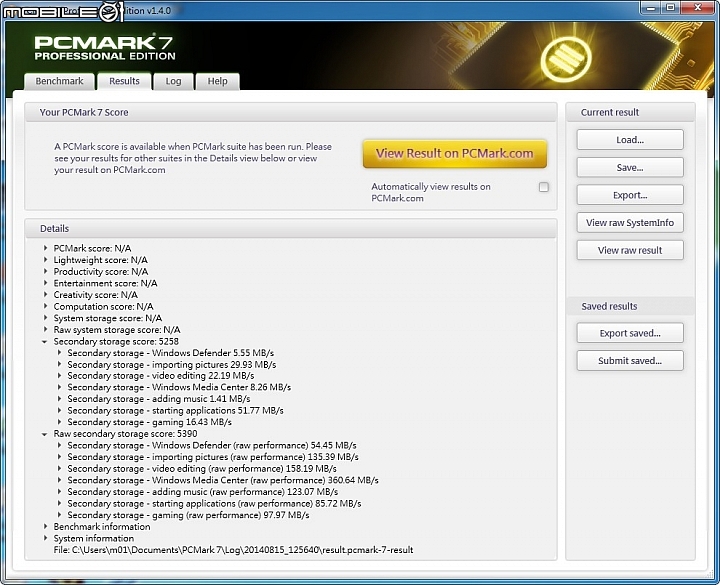
Task: Select 'Secondary storage - gaming 16.43 MB/s' row
Action: click(x=149, y=422)
